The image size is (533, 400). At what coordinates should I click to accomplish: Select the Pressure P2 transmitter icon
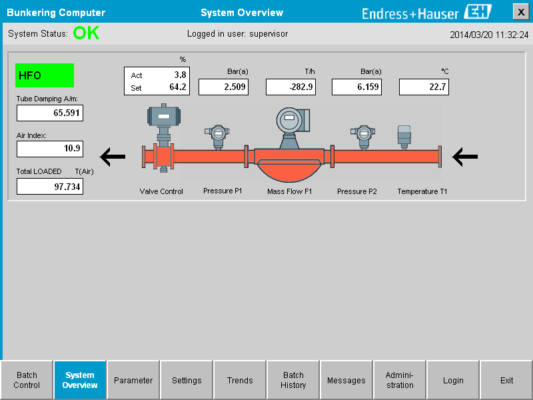click(363, 137)
